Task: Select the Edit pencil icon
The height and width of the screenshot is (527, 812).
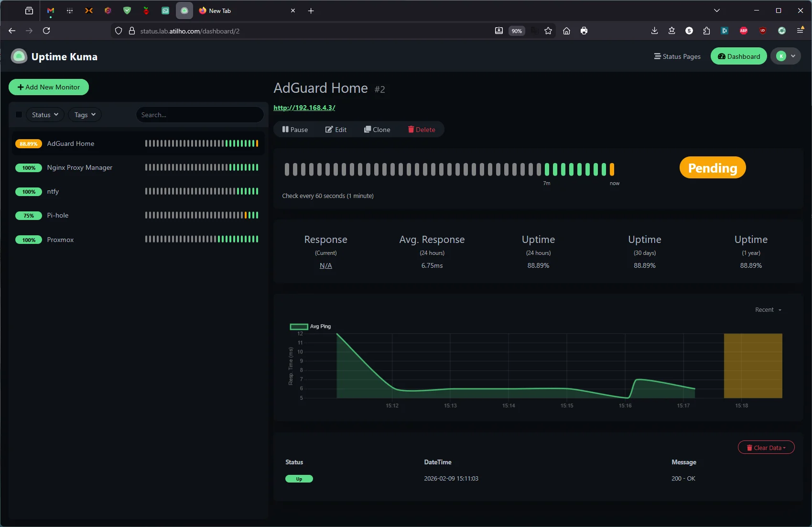Action: coord(330,129)
